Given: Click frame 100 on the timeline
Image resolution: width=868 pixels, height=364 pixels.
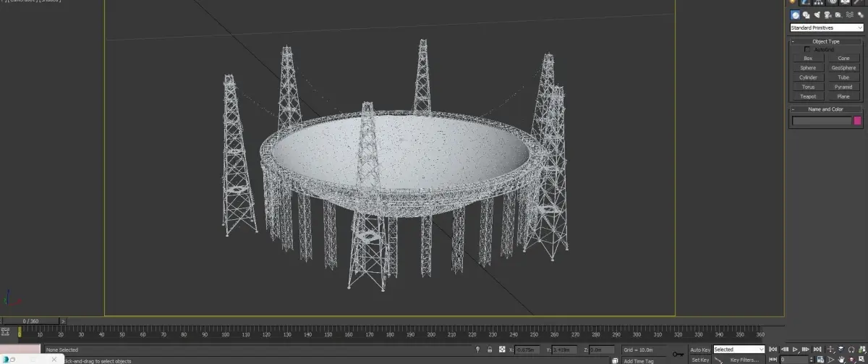Looking at the screenshot, I should [225, 334].
